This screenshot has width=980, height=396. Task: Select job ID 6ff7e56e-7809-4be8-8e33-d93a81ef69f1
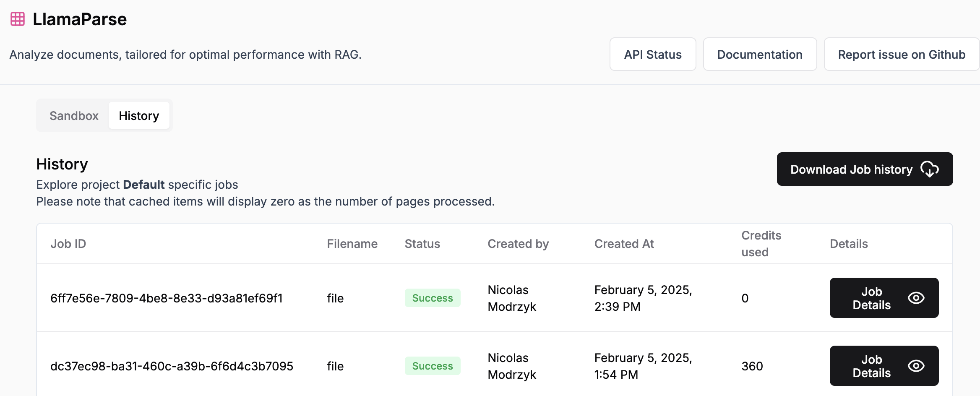[167, 298]
